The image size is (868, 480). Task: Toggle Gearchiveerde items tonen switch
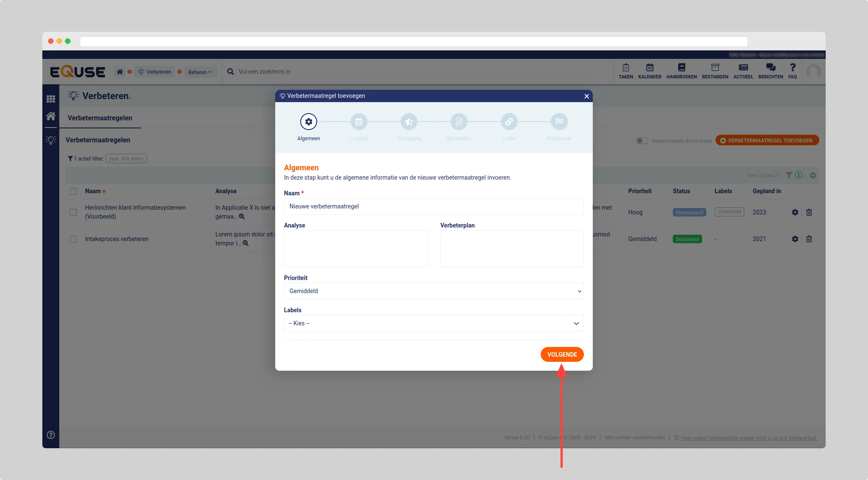click(x=642, y=141)
